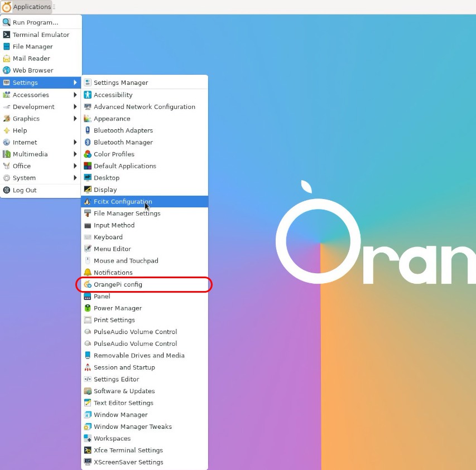The width and height of the screenshot is (476, 470).
Task: Click the Accessibility icon in Settings submenu
Action: tap(88, 95)
